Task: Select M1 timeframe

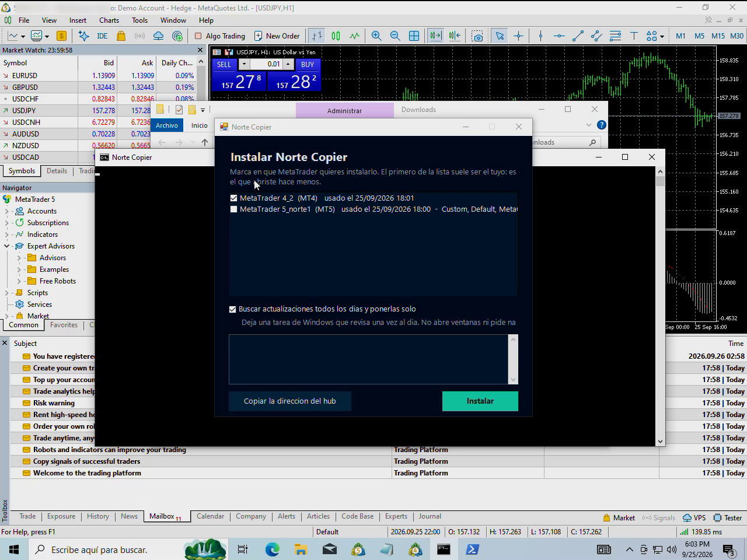Action: [680, 36]
